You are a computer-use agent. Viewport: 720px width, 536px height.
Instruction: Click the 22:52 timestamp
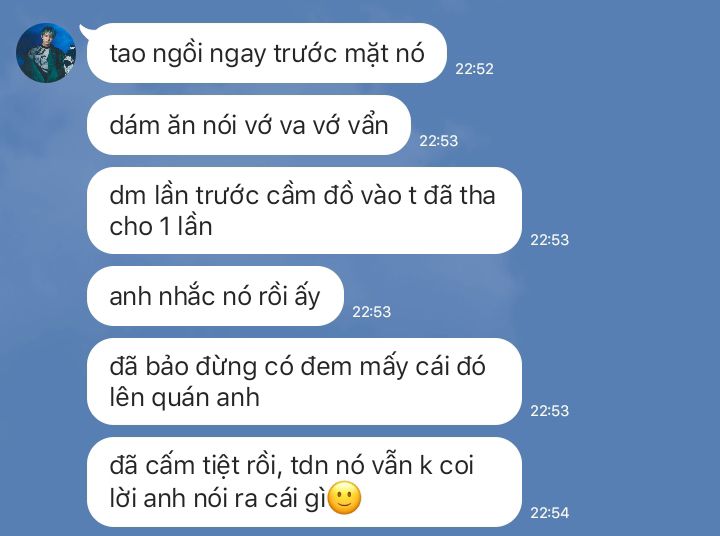click(x=474, y=69)
